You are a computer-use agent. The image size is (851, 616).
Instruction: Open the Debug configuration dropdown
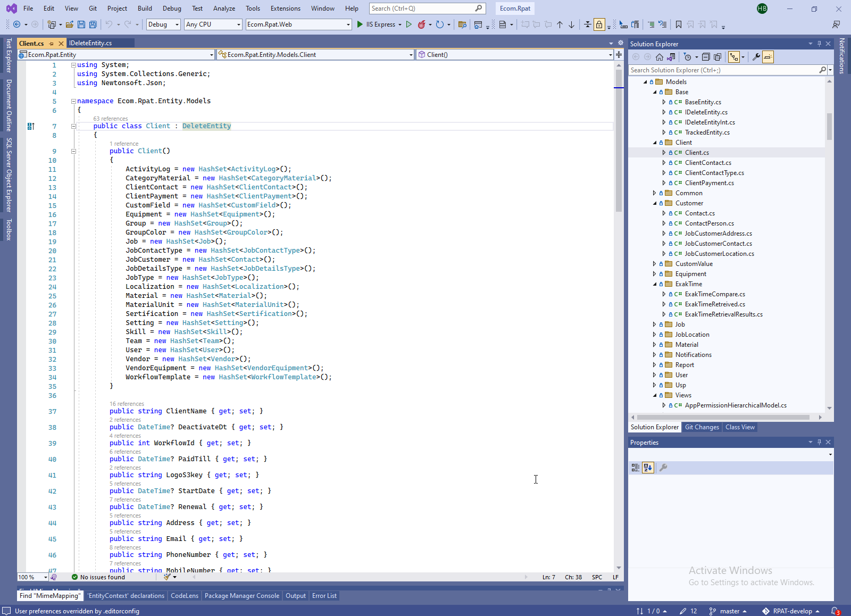(163, 24)
